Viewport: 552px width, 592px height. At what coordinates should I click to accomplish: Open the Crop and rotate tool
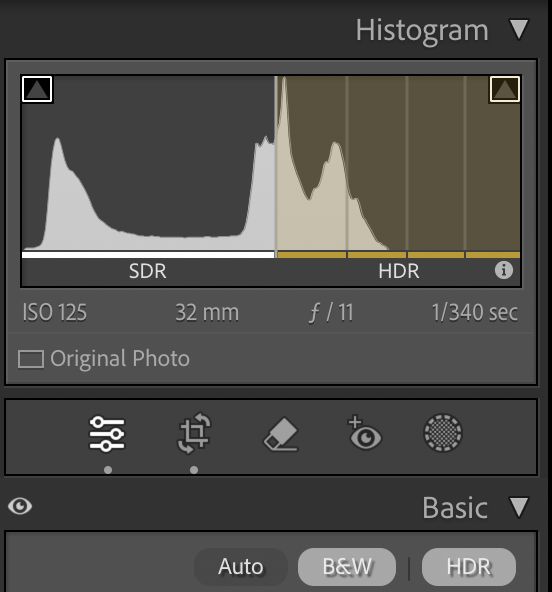194,433
